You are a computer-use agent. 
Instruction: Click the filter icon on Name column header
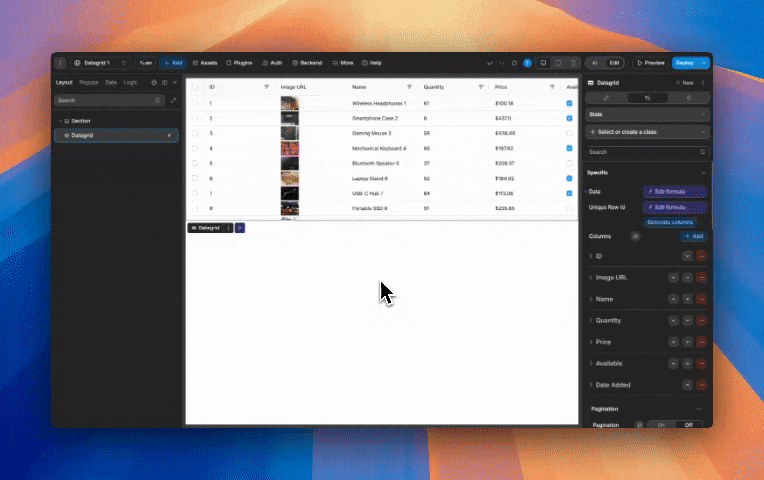409,87
